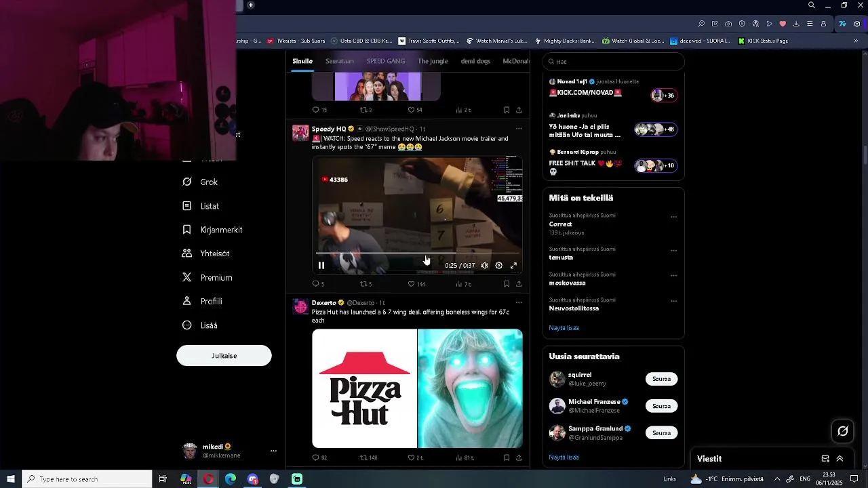The height and width of the screenshot is (488, 868).
Task: Click the Julkaise post button
Action: (x=224, y=356)
